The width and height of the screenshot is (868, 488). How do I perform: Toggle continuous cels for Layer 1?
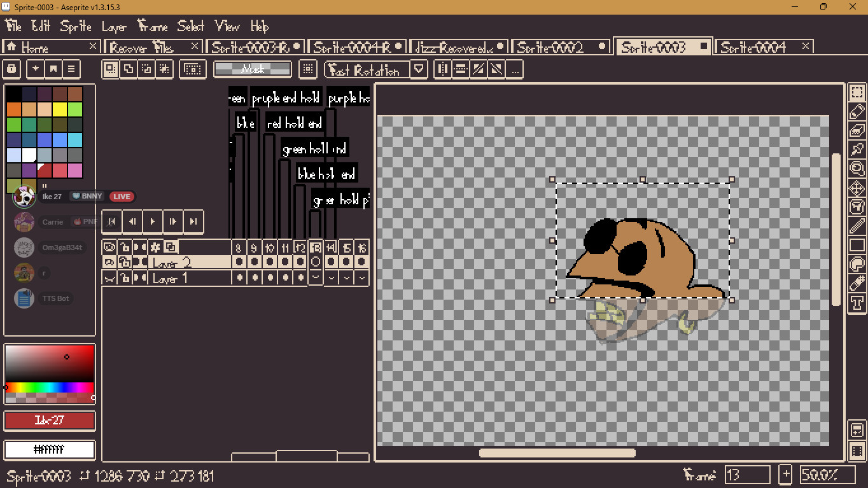[140, 278]
